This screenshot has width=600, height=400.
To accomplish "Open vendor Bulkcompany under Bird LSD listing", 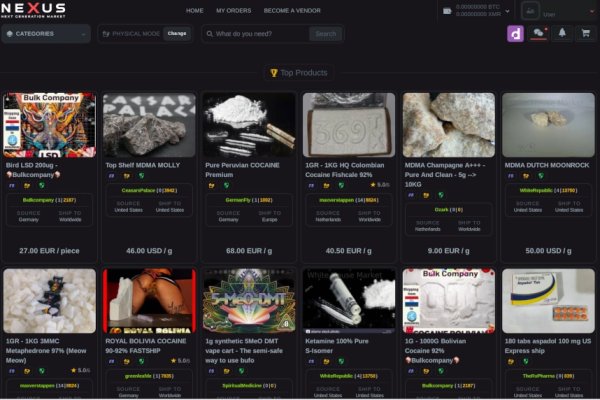I will click(38, 200).
